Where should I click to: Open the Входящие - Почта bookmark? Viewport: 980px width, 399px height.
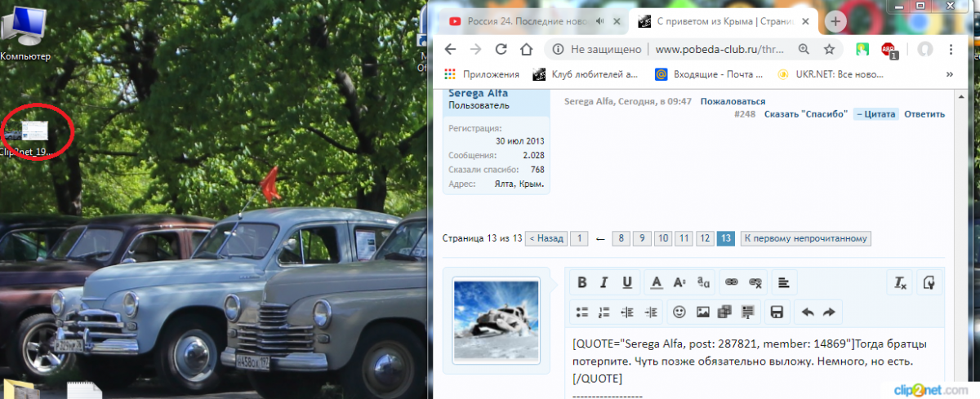[x=709, y=74]
